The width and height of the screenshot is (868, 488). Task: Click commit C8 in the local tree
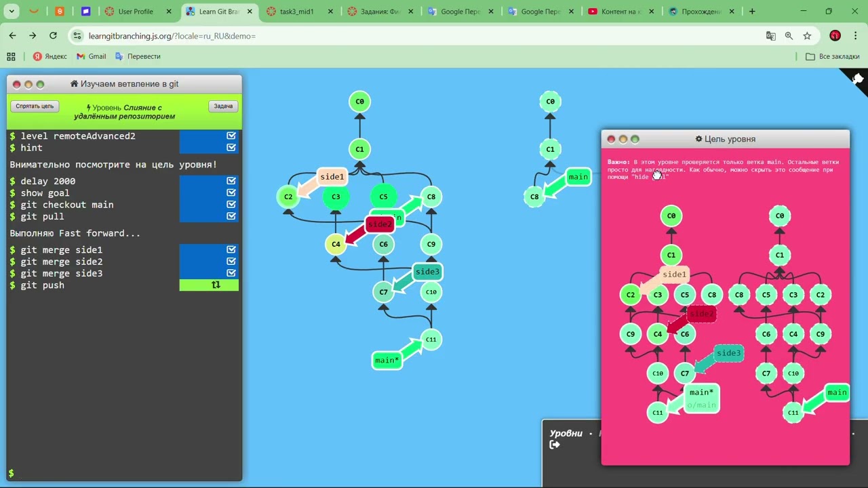point(431,197)
